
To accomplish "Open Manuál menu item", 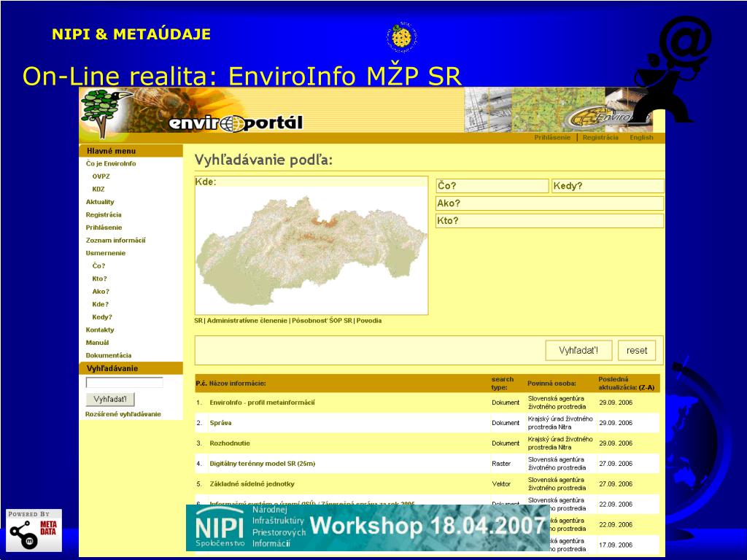I will pyautogui.click(x=97, y=343).
